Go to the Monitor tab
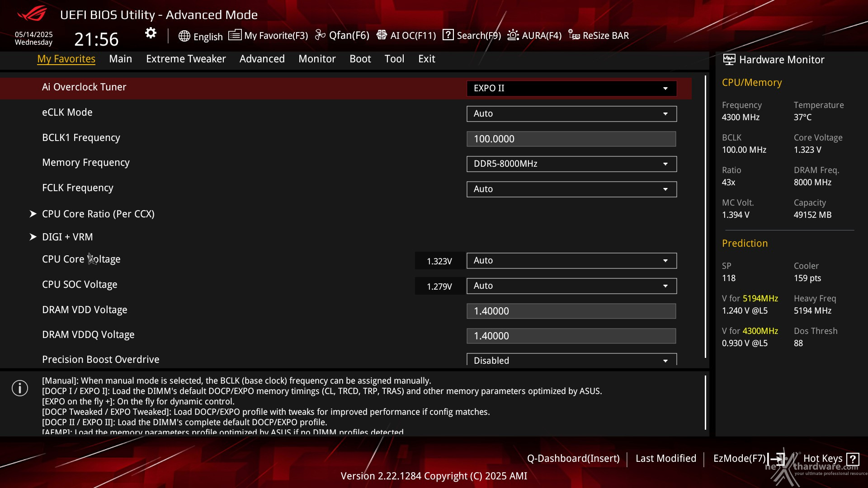 click(x=317, y=59)
